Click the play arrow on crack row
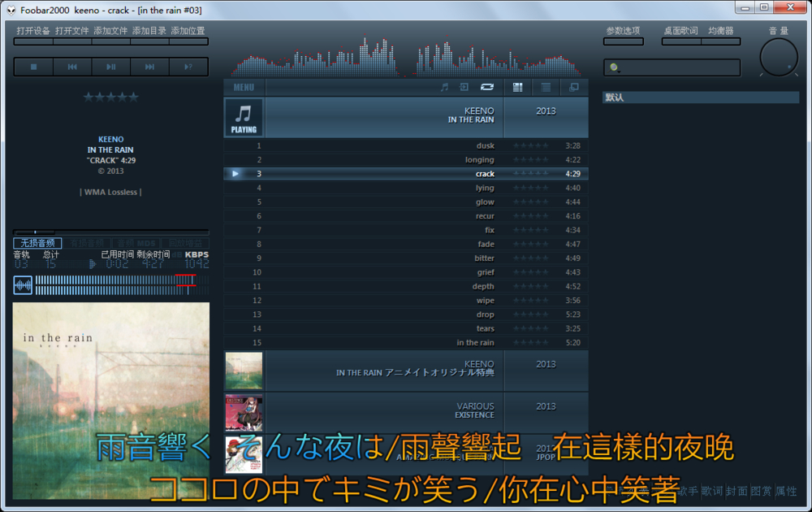The height and width of the screenshot is (512, 812). point(235,174)
